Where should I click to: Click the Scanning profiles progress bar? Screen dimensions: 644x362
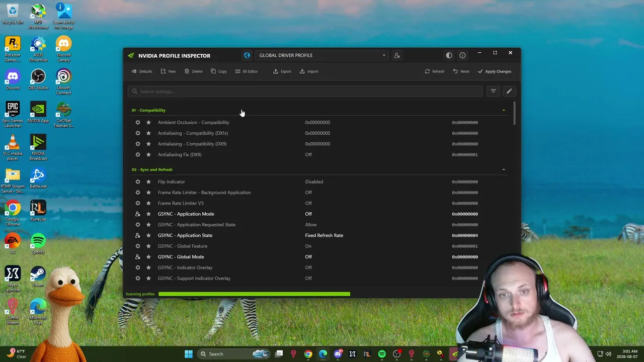[254, 294]
